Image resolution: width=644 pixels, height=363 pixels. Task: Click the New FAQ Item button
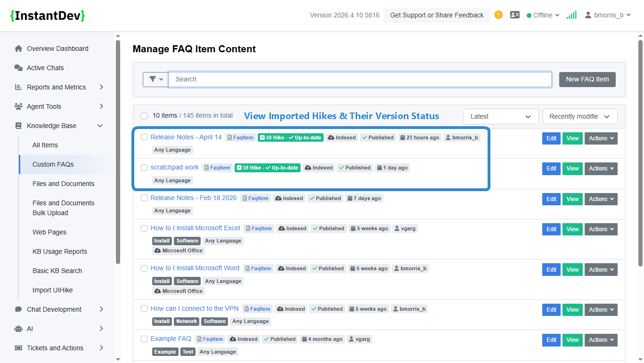587,79
